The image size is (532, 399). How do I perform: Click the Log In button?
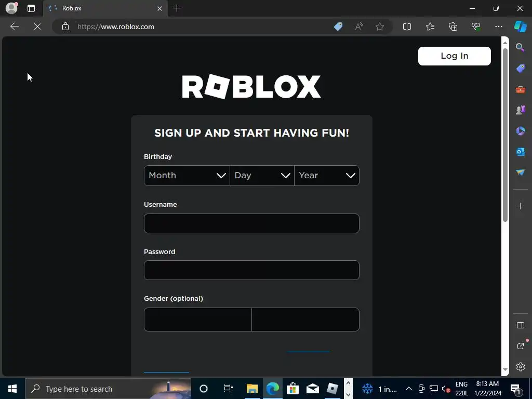pyautogui.click(x=454, y=56)
